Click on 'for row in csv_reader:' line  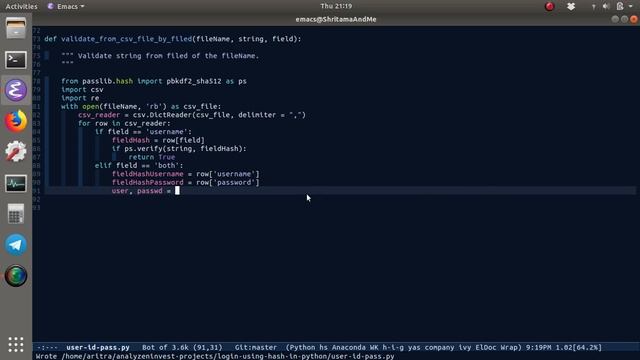pos(124,123)
